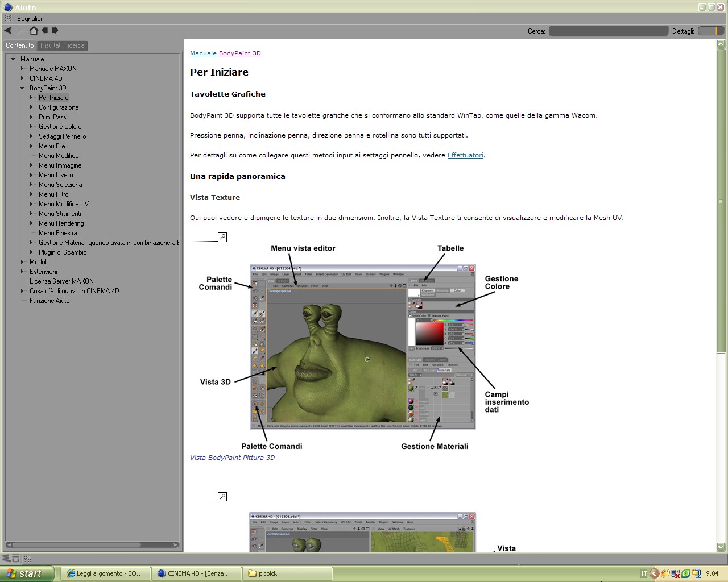The height and width of the screenshot is (582, 728).
Task: Switch to CINEMA 4D taskbar window
Action: [x=196, y=573]
